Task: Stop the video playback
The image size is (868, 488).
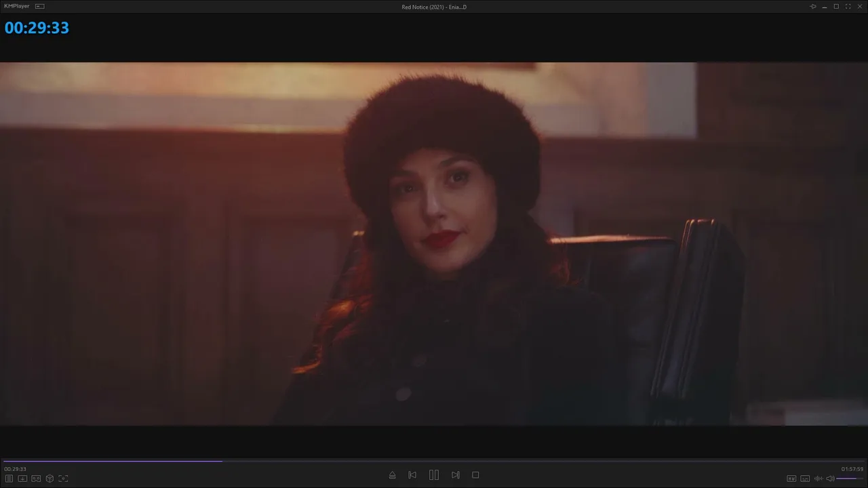Action: click(x=475, y=475)
